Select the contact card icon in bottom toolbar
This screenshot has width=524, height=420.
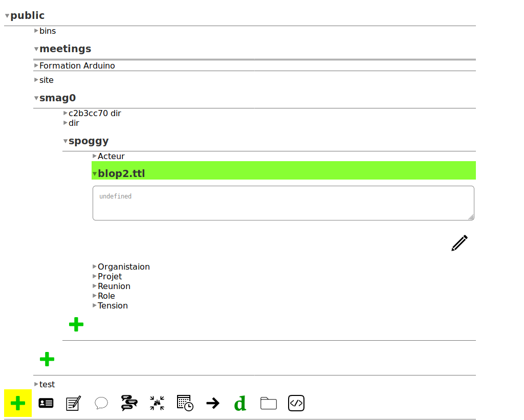pos(46,403)
